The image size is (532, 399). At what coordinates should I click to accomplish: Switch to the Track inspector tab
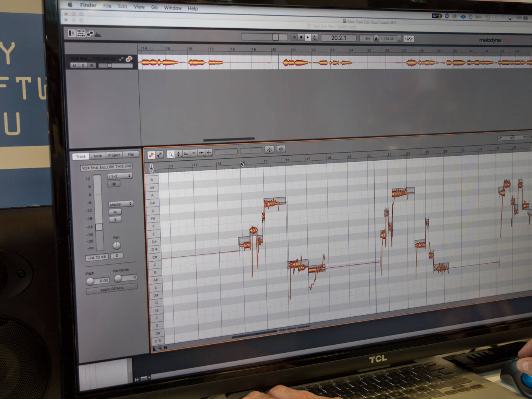pyautogui.click(x=81, y=156)
